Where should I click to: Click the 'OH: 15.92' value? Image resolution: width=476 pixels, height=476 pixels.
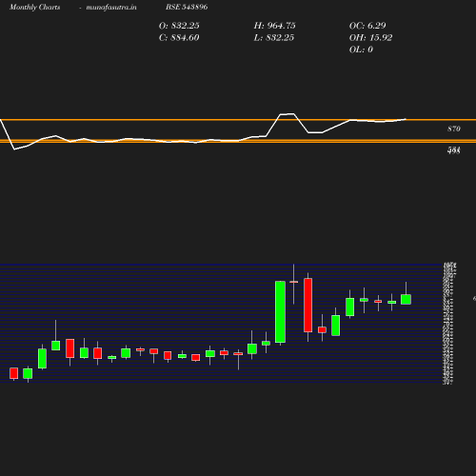click(x=371, y=38)
